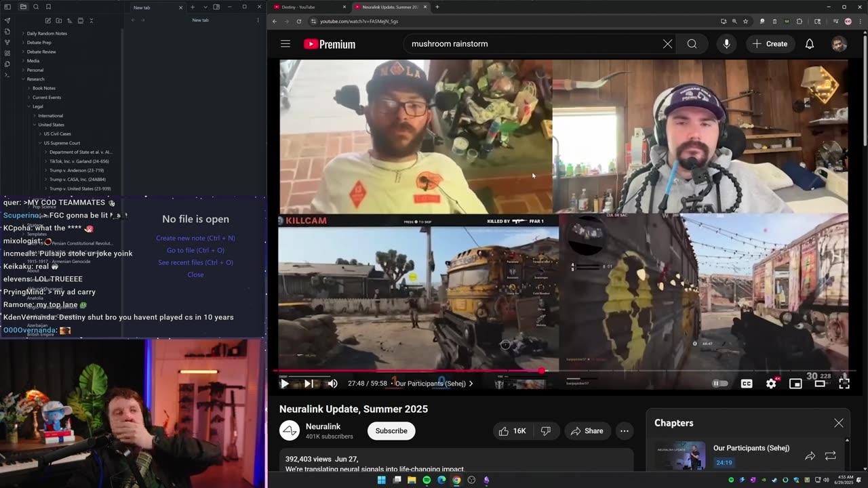This screenshot has width=868, height=488.
Task: Create new folder in Obsidian explorer
Action: [59, 20]
